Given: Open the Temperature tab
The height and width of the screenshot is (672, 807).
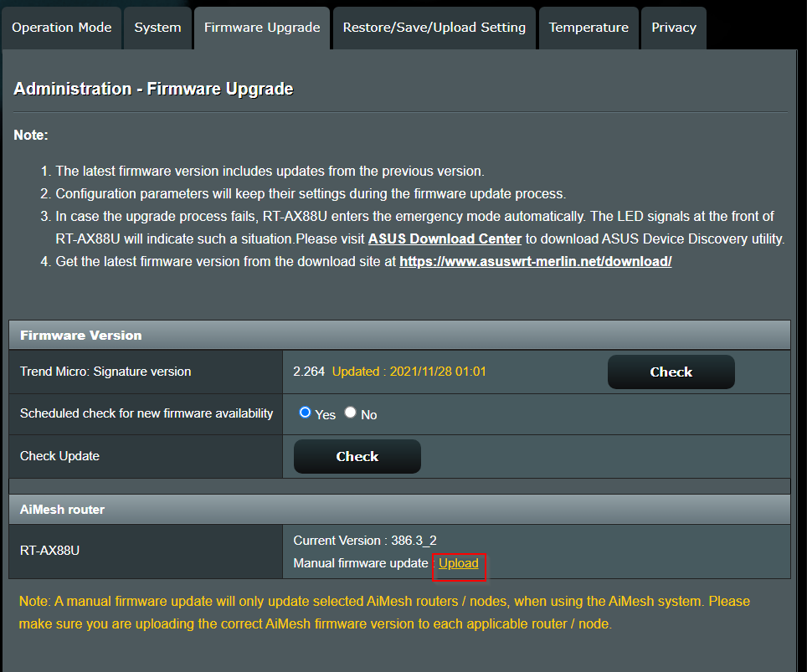Looking at the screenshot, I should 589,28.
